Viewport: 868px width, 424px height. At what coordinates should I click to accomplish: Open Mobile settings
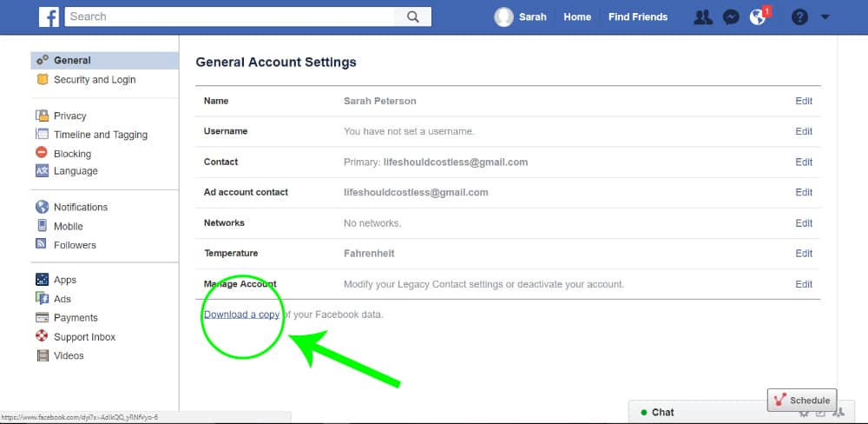pos(69,226)
